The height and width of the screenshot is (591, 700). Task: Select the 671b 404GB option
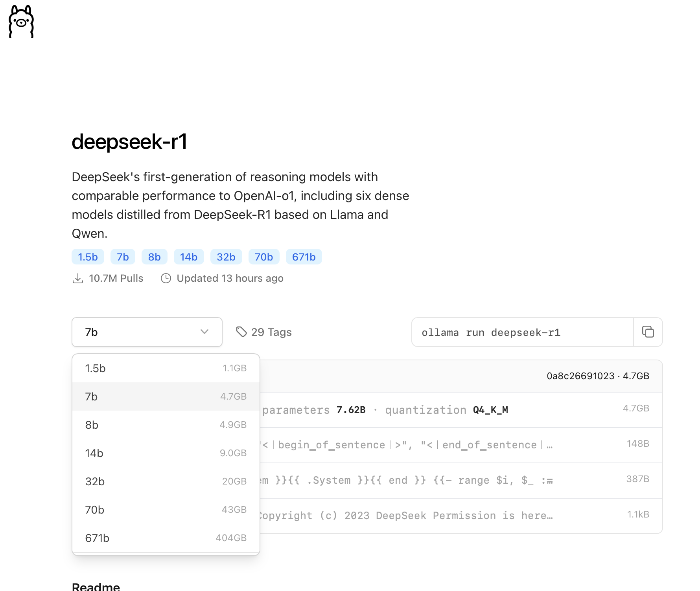pyautogui.click(x=166, y=538)
